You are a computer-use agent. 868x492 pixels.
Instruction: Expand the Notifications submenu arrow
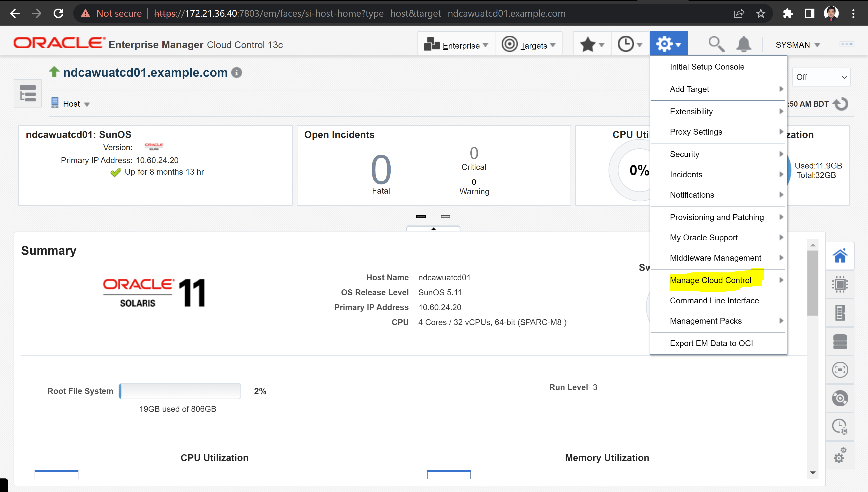pos(781,195)
